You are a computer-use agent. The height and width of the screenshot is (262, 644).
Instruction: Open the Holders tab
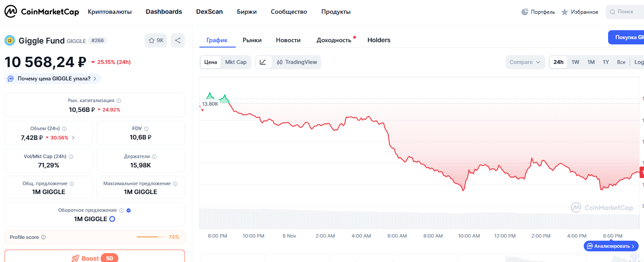(x=379, y=40)
